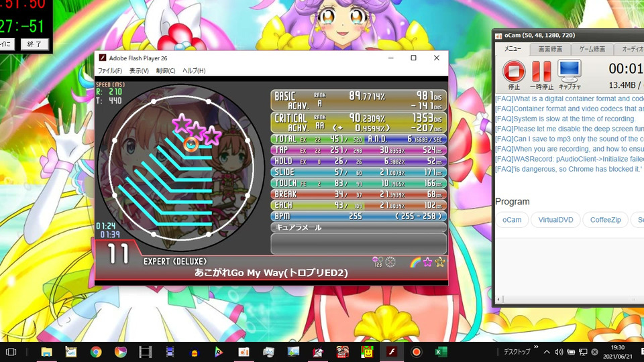Screen dimensions: 644x362
Task: Click the 123 note counter icon
Action: pos(378,262)
